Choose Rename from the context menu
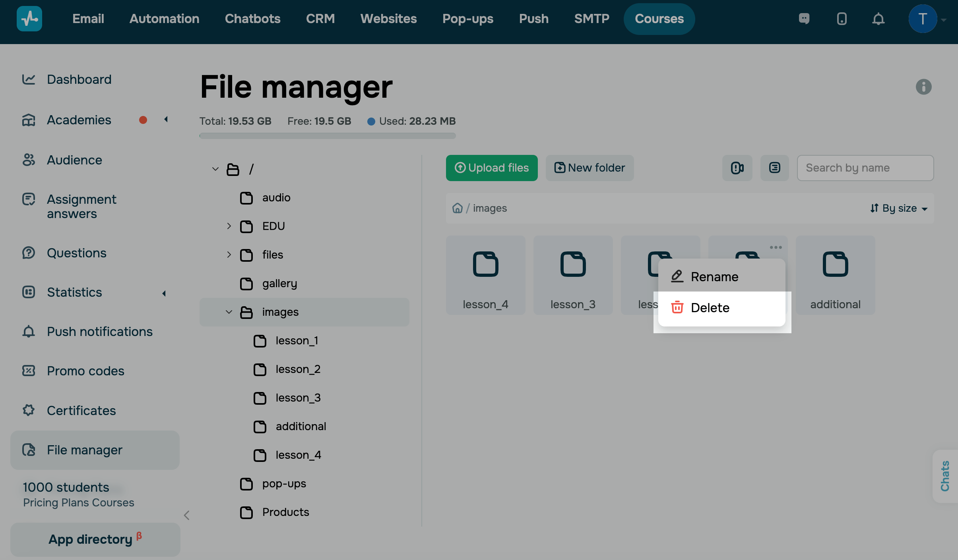Viewport: 958px width, 560px height. click(x=714, y=277)
